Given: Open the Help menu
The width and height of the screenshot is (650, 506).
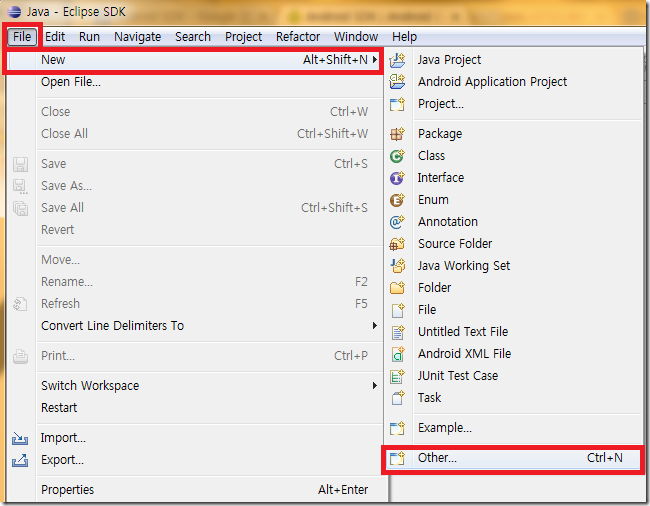Looking at the screenshot, I should coord(405,37).
